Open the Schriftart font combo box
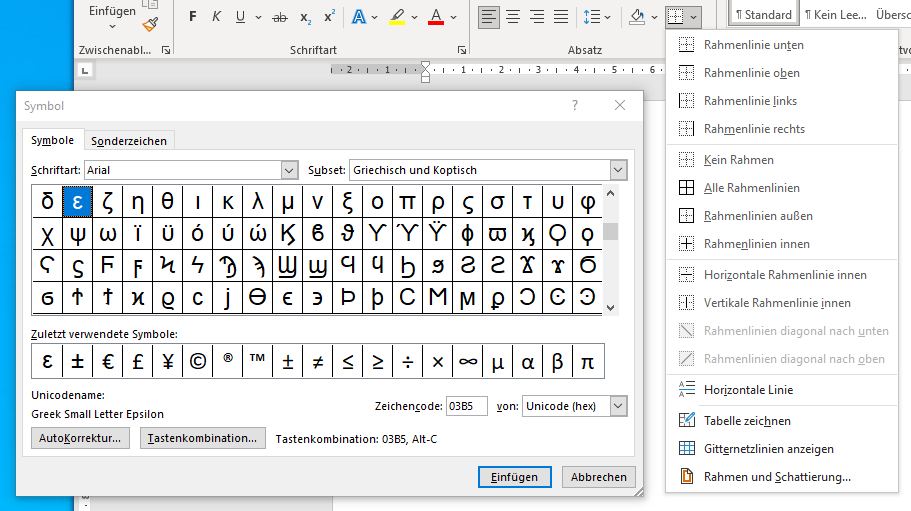This screenshot has height=511, width=911. point(191,170)
